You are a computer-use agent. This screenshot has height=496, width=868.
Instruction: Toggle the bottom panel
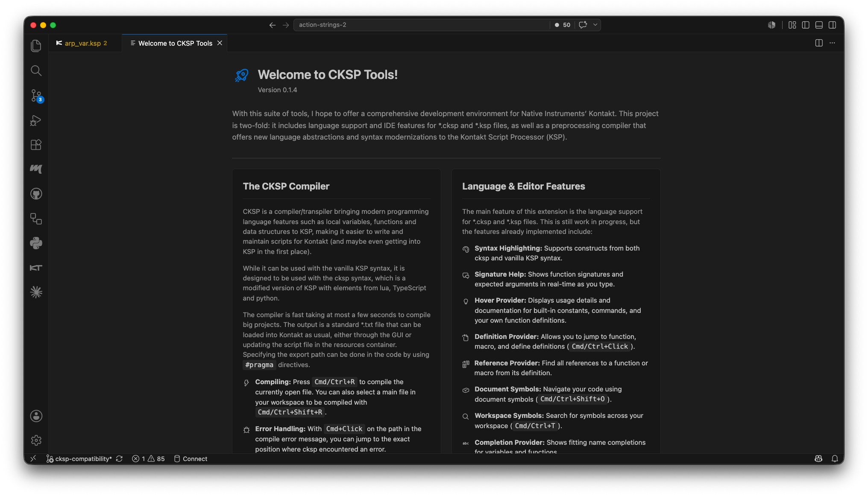tap(819, 25)
